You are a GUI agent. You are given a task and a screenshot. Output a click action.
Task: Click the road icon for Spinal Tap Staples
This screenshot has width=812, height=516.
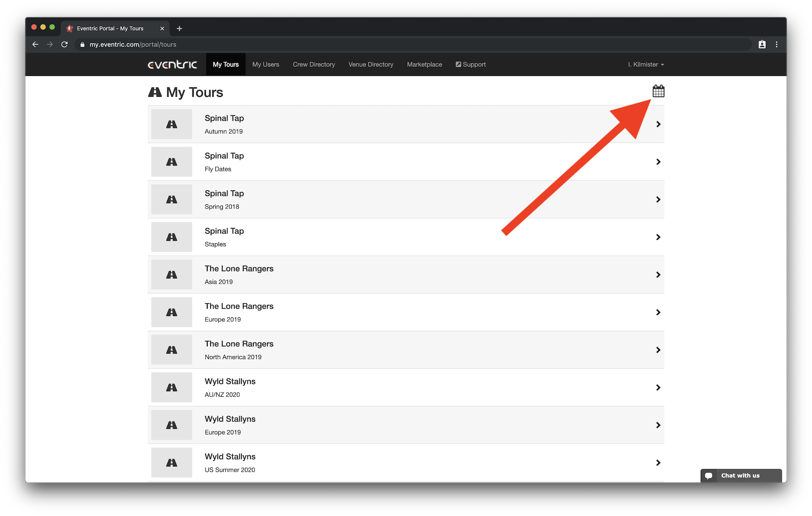[172, 237]
